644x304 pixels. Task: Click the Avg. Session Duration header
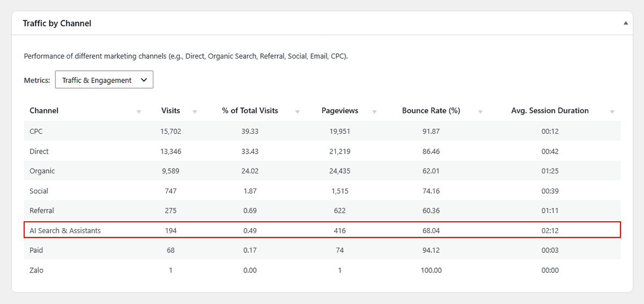pos(550,111)
